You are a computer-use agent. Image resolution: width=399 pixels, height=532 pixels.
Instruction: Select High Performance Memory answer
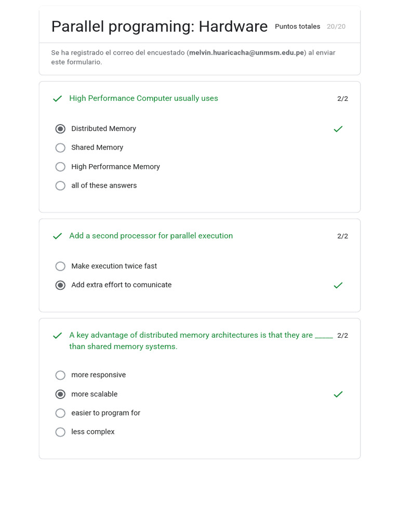click(x=60, y=167)
